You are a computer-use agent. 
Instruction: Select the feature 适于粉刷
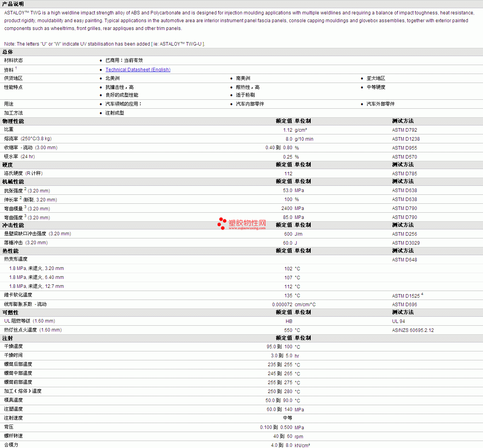tap(245, 95)
